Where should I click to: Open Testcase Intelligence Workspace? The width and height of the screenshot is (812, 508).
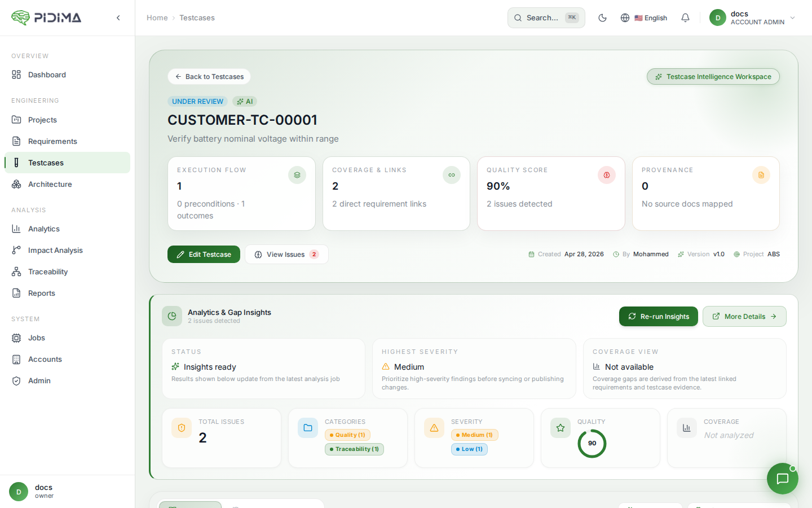(713, 76)
